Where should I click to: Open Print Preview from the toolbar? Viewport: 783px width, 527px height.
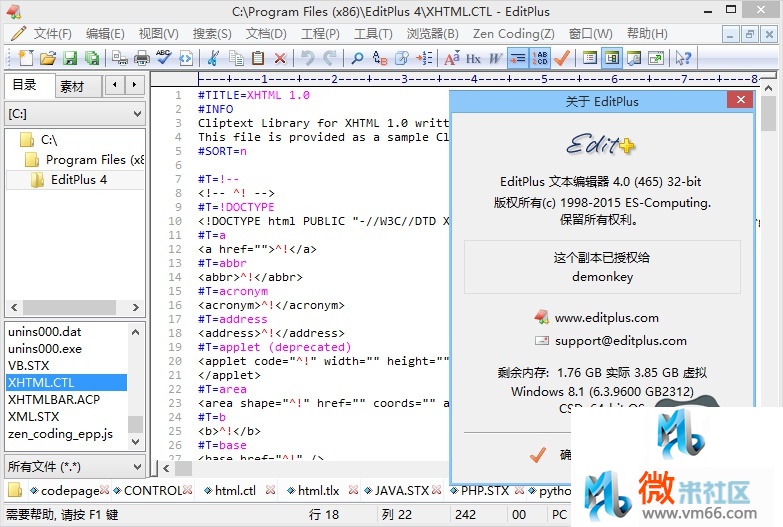pyautogui.click(x=120, y=58)
